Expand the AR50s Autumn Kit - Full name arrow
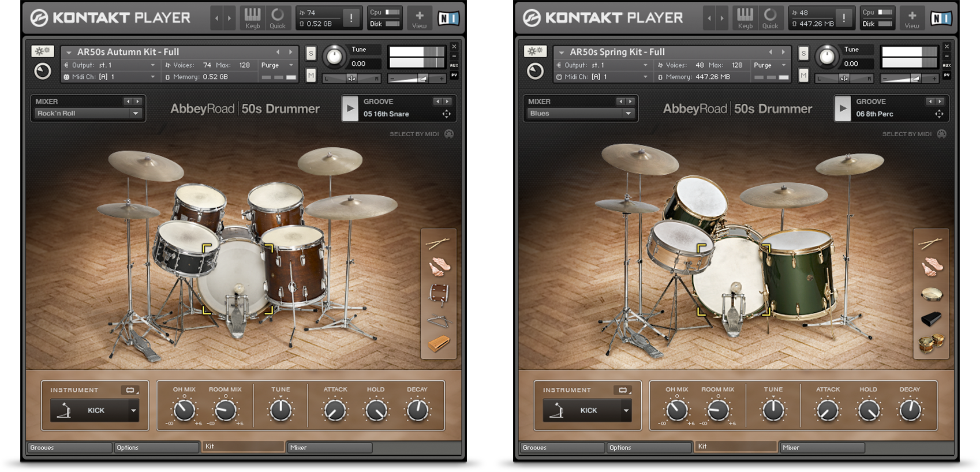The image size is (980, 472). (x=69, y=53)
